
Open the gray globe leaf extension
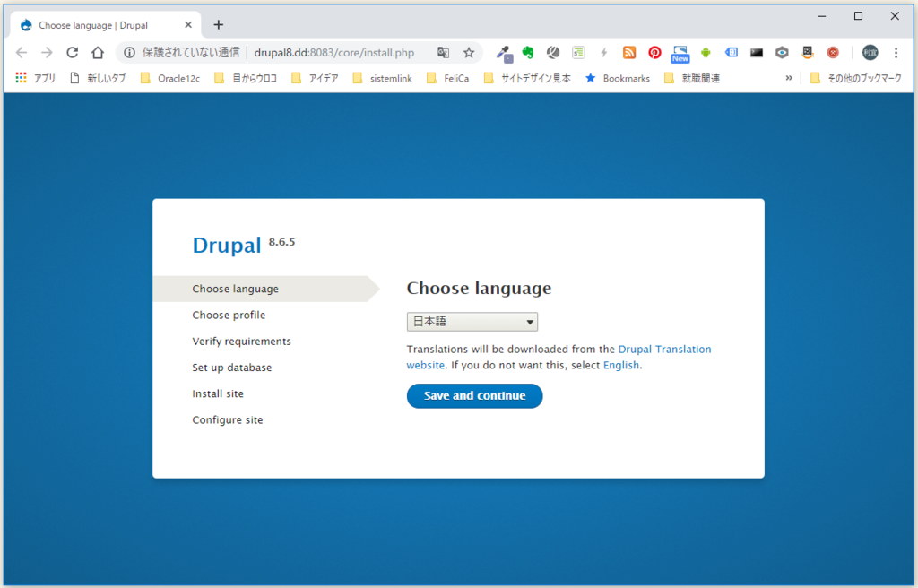click(553, 53)
